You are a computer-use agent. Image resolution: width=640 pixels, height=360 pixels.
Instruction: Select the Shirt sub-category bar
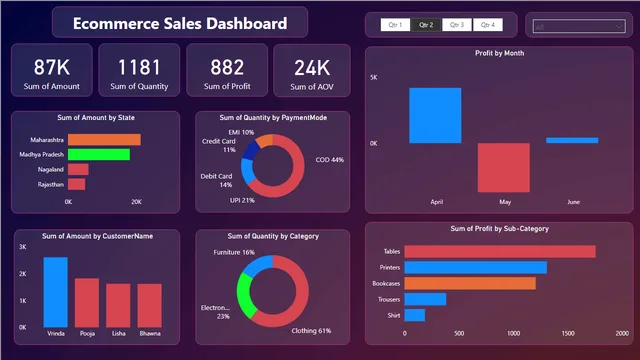click(x=415, y=315)
